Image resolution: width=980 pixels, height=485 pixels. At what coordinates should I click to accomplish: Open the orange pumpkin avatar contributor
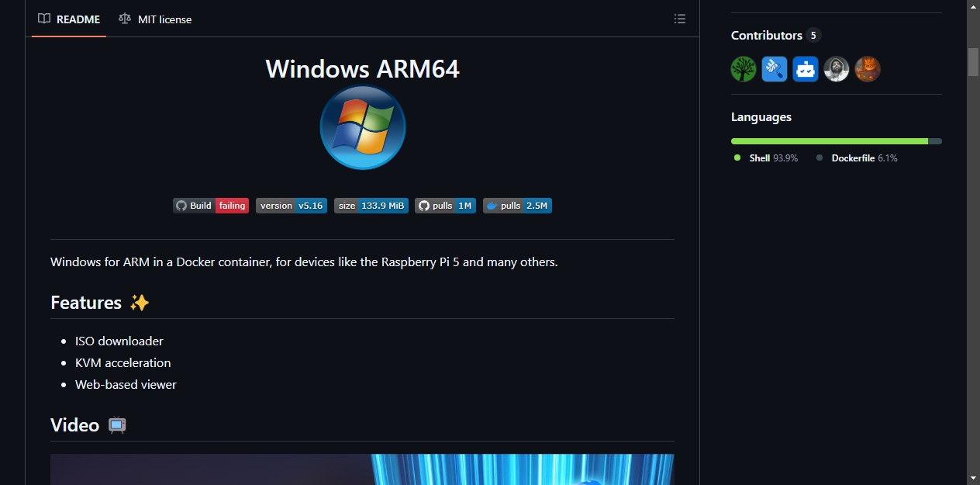(868, 69)
